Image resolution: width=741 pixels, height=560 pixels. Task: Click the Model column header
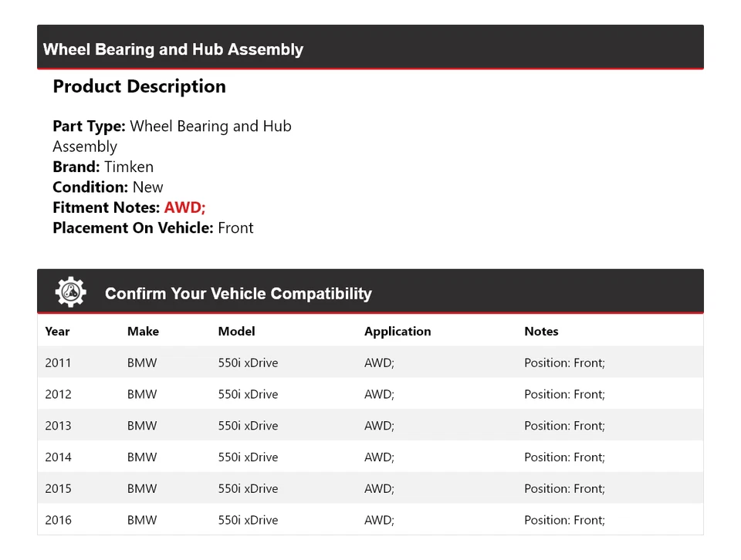click(x=236, y=332)
